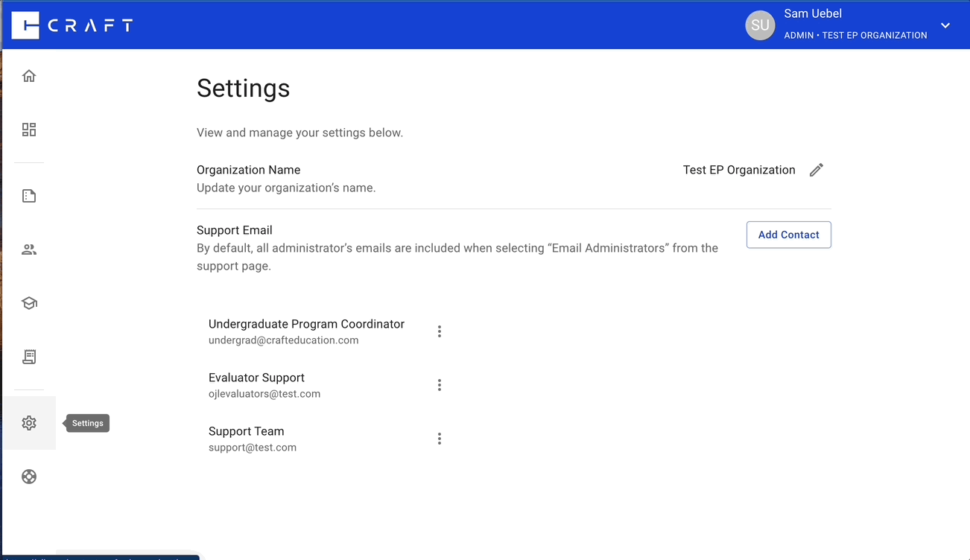Open the Support life-ring icon at sidebar bottom
The height and width of the screenshot is (560, 970).
point(28,476)
